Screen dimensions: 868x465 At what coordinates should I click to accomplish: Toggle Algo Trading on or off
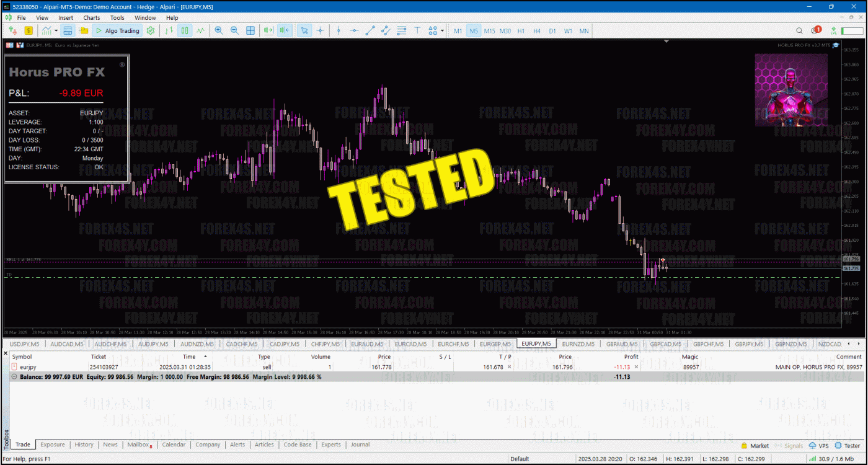[117, 30]
